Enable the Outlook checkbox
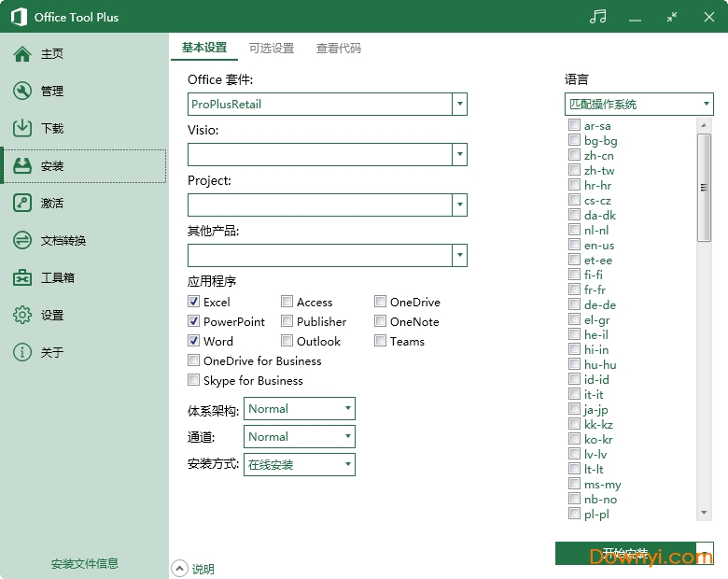The image size is (728, 579). [x=287, y=341]
